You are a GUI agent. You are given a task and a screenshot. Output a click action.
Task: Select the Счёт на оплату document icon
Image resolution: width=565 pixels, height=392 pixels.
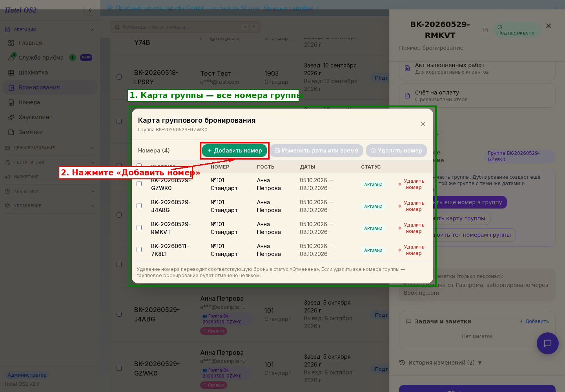(x=407, y=96)
